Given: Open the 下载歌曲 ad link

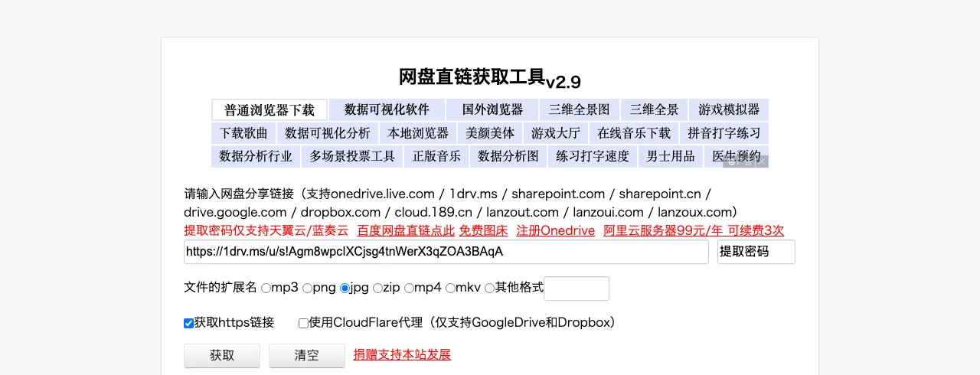Looking at the screenshot, I should tap(243, 133).
